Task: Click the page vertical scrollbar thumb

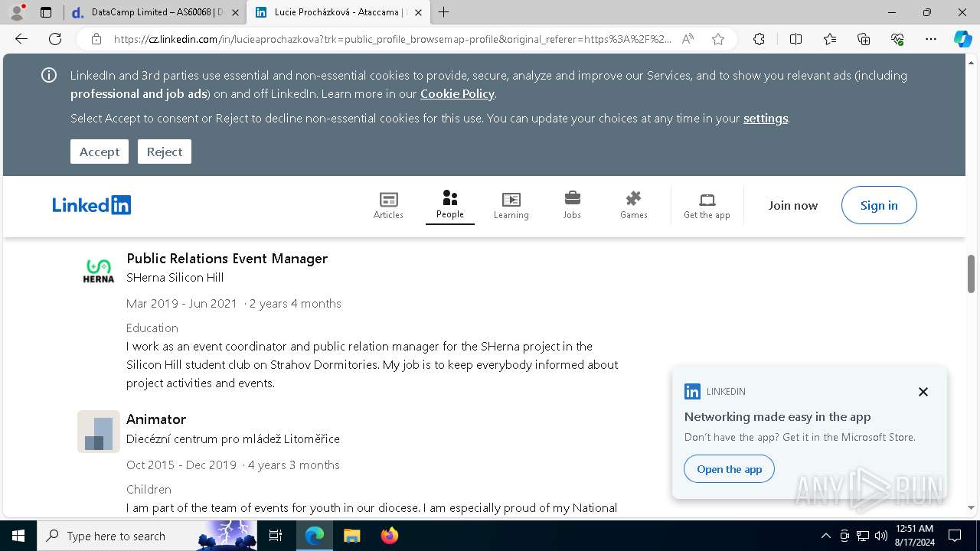Action: 972,274
